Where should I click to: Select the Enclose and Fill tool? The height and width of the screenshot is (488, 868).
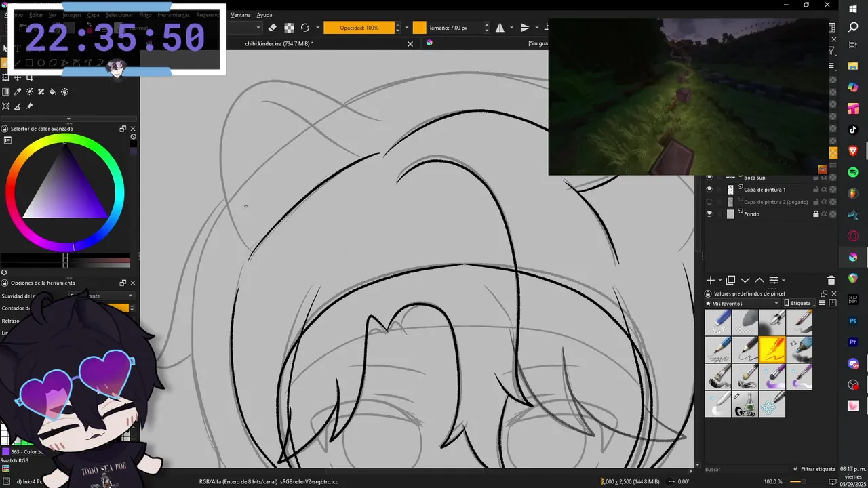[x=64, y=91]
